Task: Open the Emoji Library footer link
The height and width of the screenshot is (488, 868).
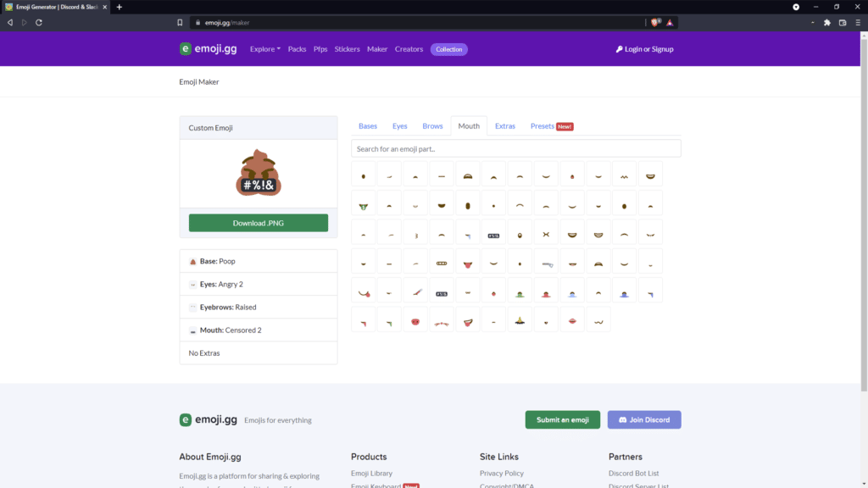Action: click(x=371, y=473)
